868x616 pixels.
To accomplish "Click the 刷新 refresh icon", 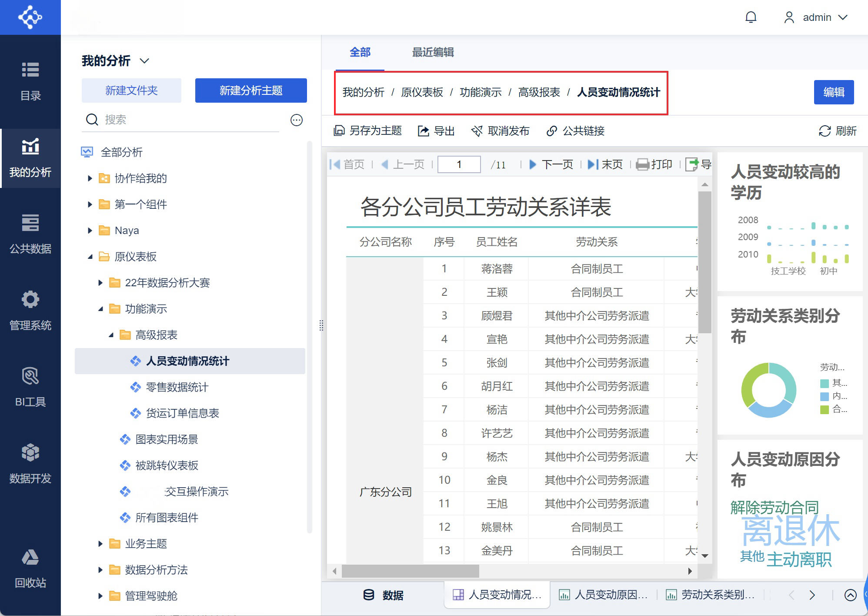I will [825, 131].
